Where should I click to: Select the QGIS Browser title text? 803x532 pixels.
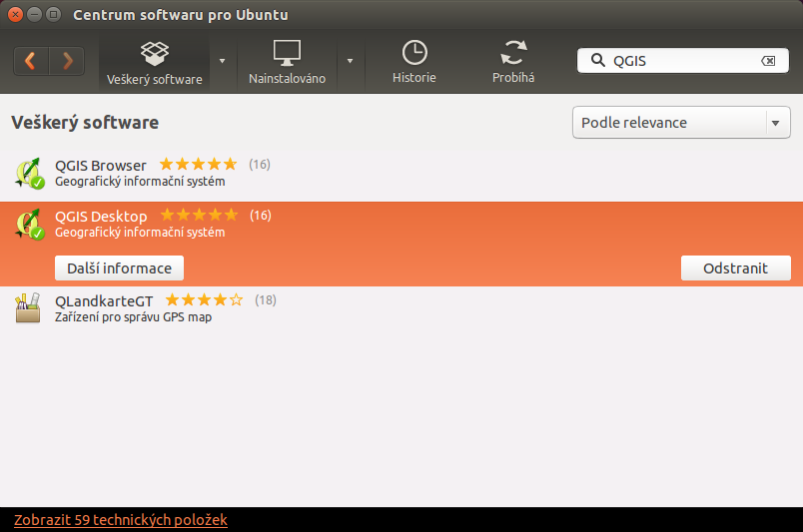100,166
